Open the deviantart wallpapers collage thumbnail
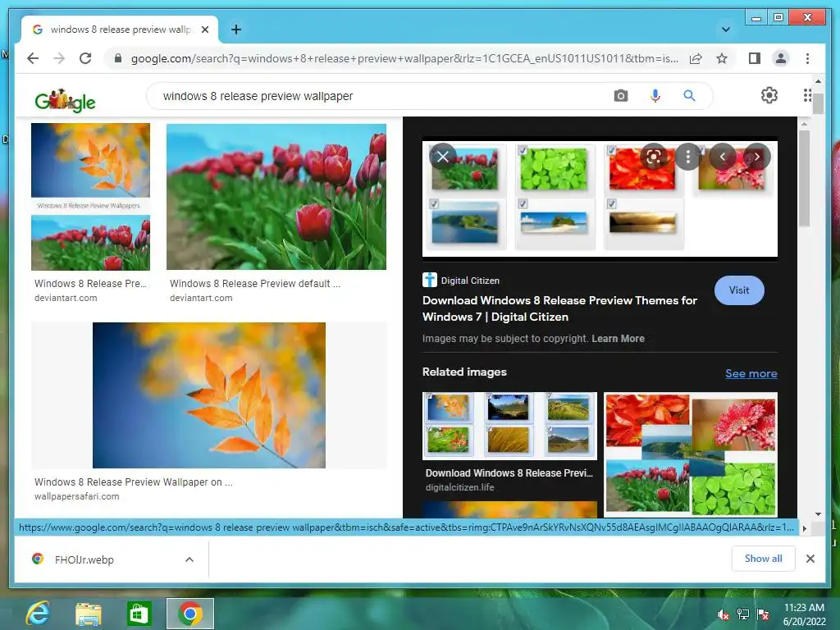This screenshot has height=630, width=840. click(90, 197)
